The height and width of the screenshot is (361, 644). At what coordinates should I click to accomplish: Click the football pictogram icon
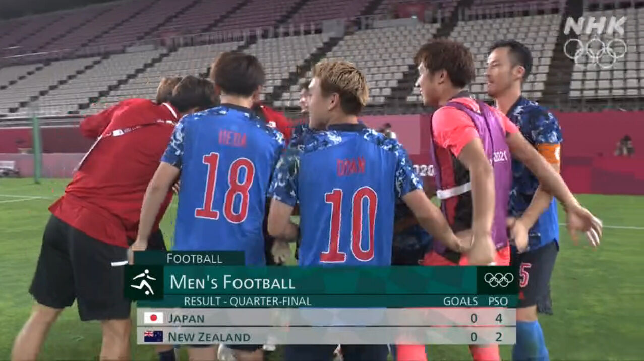pyautogui.click(x=144, y=282)
